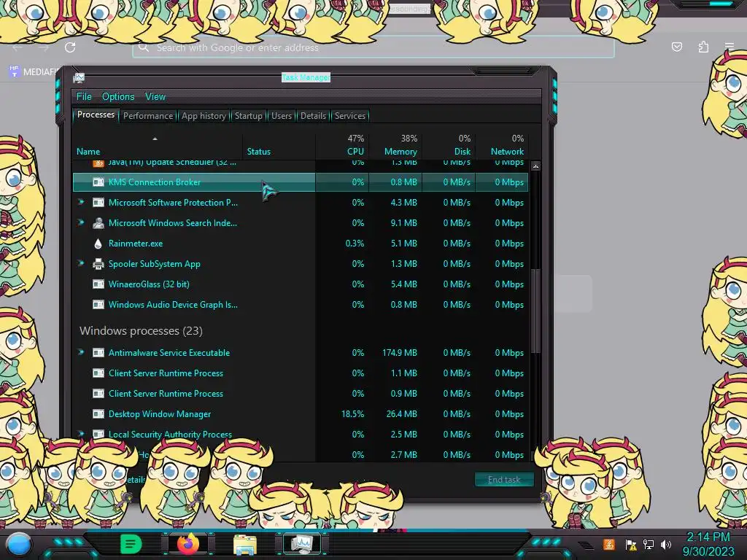This screenshot has width=747, height=560.
Task: Go back in Firefox browser
Action: pyautogui.click(x=18, y=47)
